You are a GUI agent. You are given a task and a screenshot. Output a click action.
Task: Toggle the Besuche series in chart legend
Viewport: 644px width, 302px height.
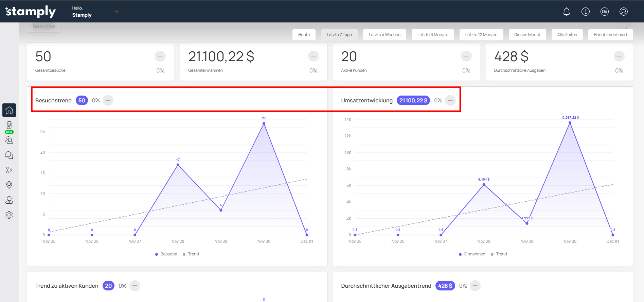pos(166,254)
